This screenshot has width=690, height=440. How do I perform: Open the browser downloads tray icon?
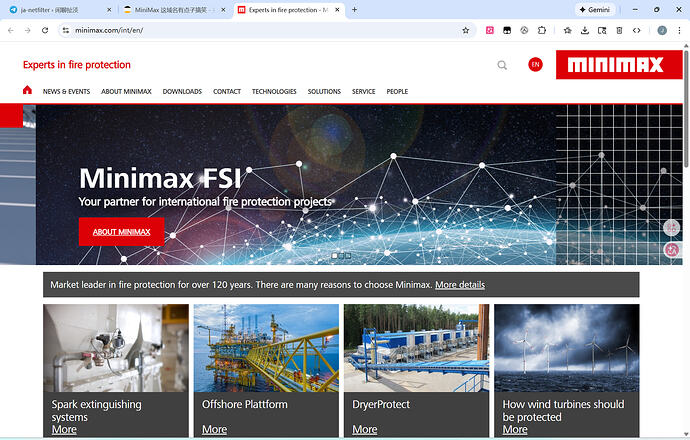[585, 30]
